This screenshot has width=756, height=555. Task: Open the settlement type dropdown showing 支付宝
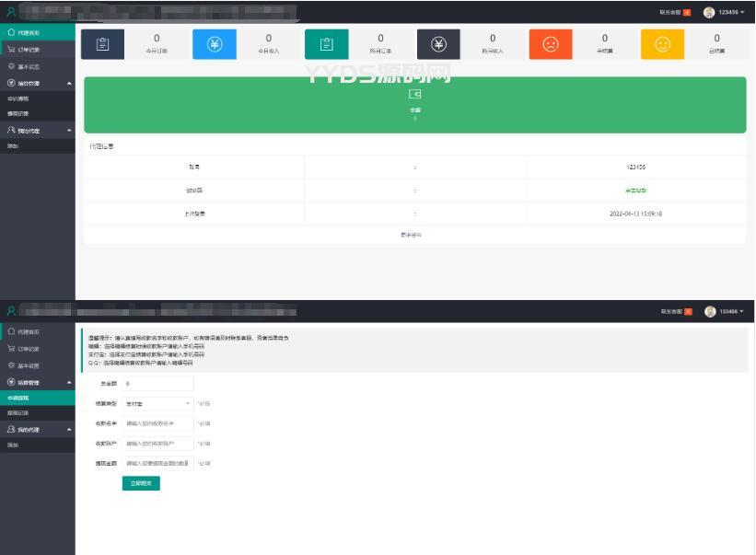point(157,403)
